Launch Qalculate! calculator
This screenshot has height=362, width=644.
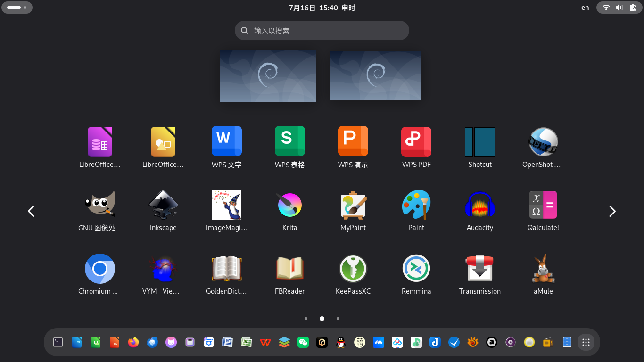[543, 205]
